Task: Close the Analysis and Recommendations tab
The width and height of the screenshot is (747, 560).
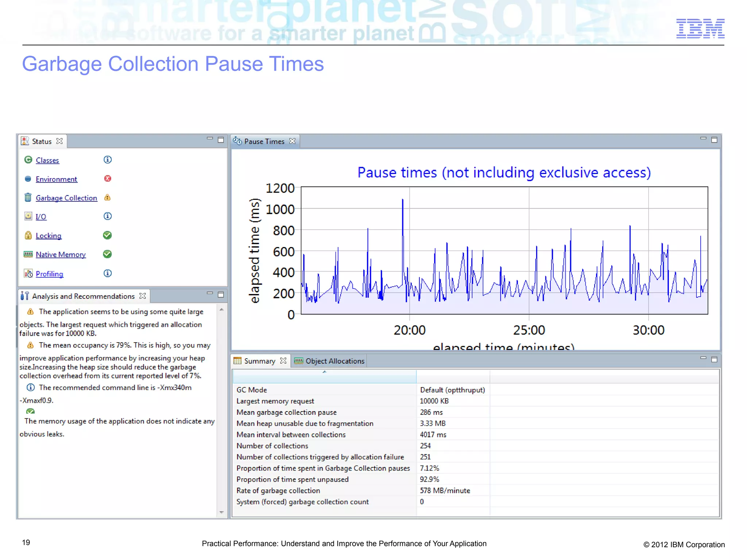Action: 143,296
